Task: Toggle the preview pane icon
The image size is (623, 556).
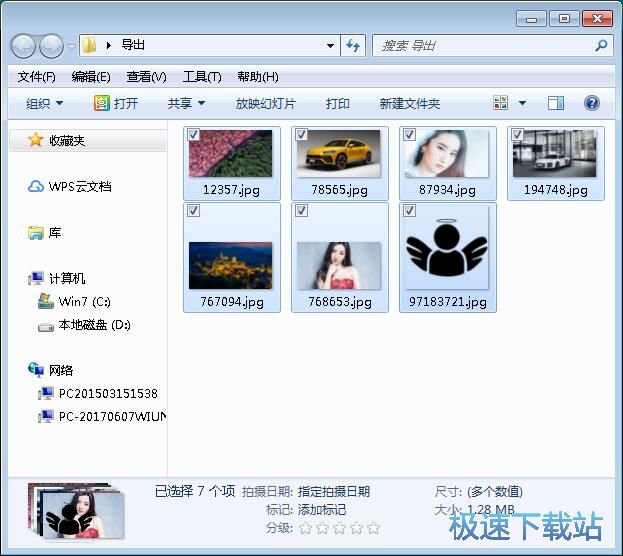Action: [556, 103]
